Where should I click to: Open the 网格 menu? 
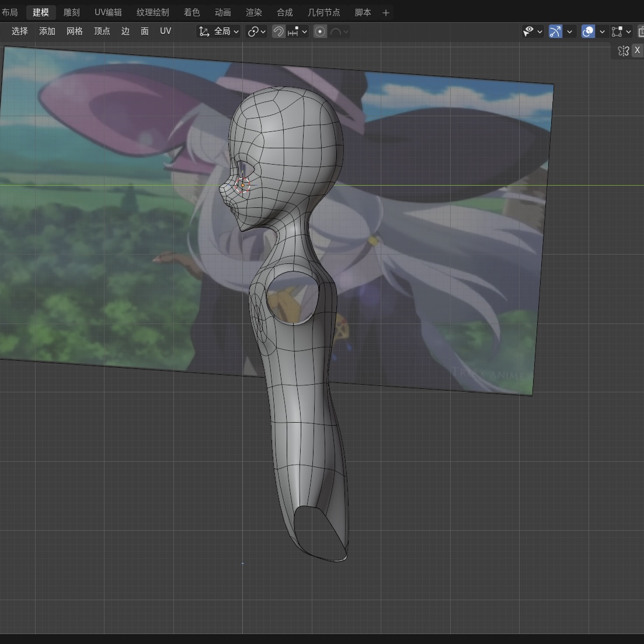[74, 31]
